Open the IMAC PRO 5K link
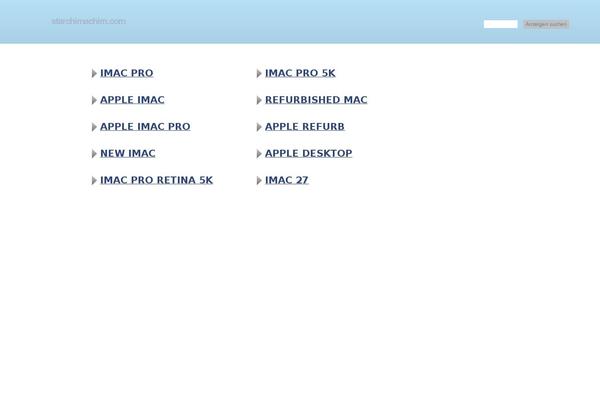Screen dimensions: 600x400 pos(300,73)
